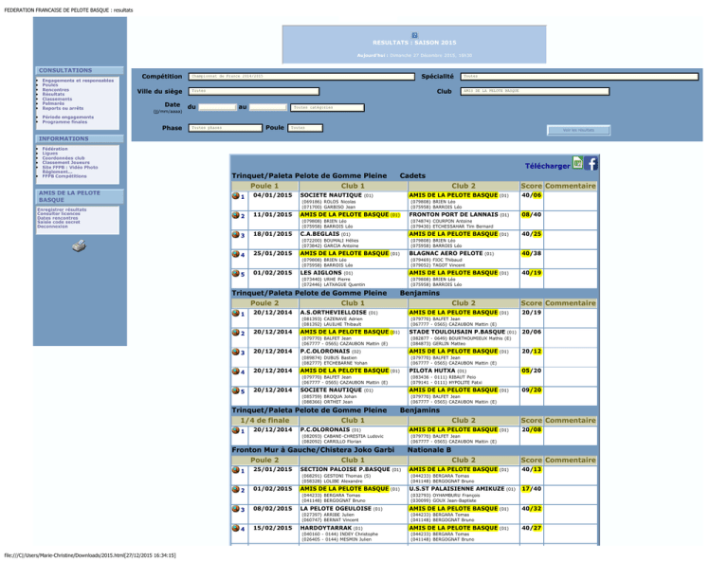This screenshot has width=728, height=562.
Task: Click the Date 'du' start field
Action: pyautogui.click(x=218, y=108)
